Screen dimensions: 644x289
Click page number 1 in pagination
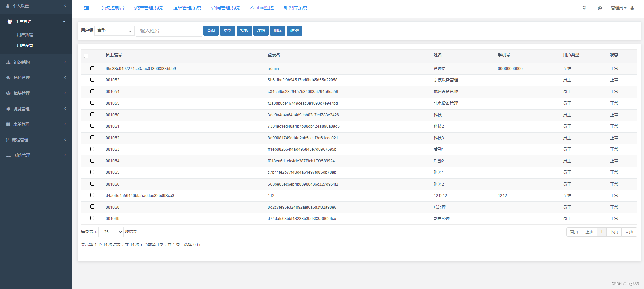[601, 232]
